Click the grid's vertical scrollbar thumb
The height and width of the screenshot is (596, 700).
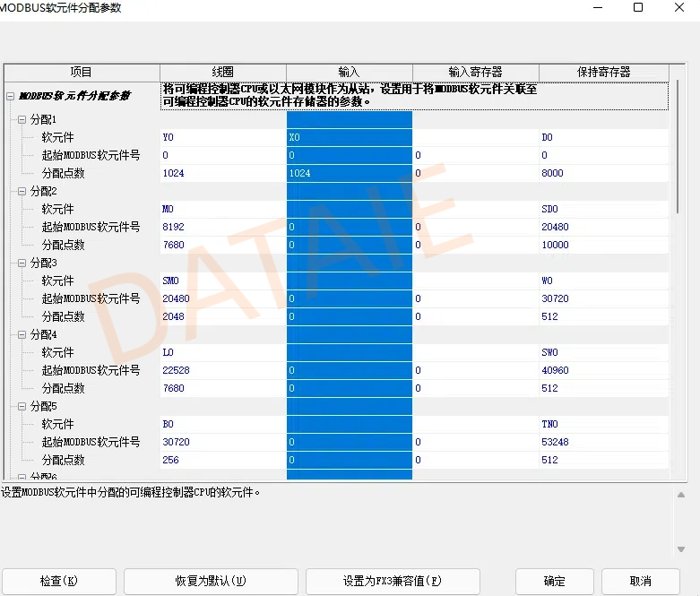(678, 147)
